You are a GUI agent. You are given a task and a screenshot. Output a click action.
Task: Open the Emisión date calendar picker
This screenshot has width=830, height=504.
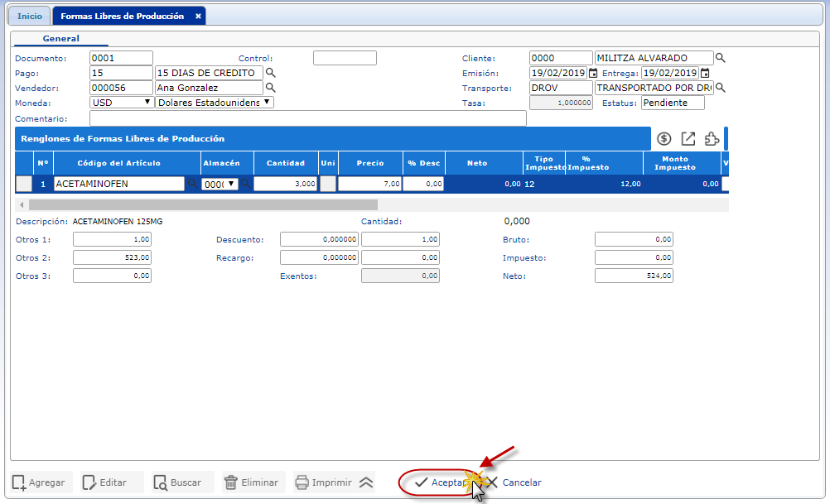(x=593, y=73)
